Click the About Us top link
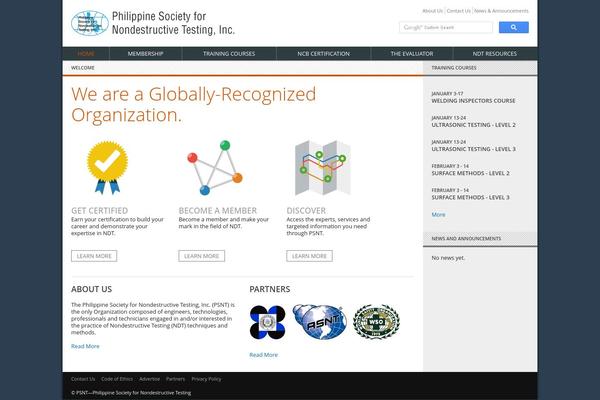 pos(432,11)
